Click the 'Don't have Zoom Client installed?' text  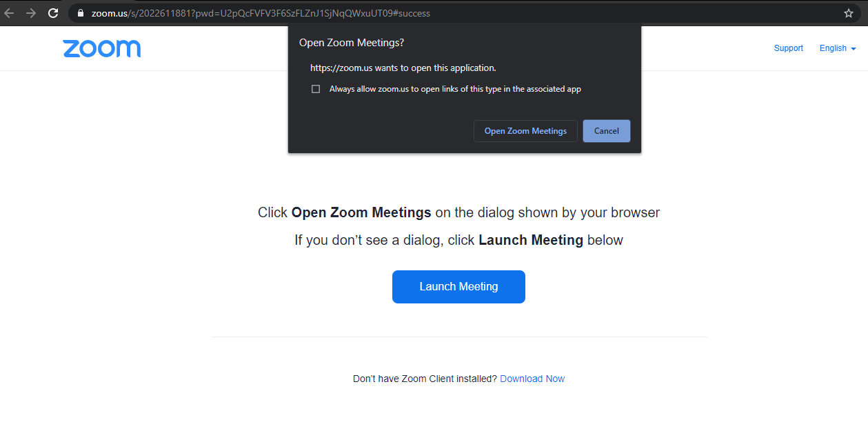point(425,379)
